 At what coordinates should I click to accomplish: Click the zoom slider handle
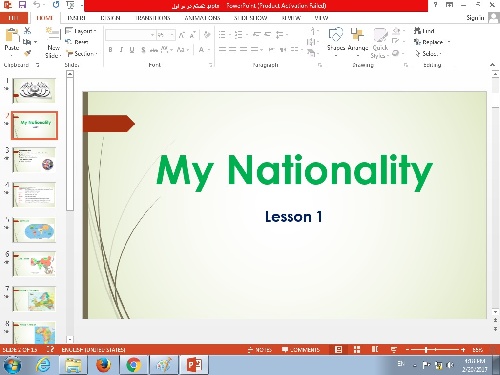tap(426, 349)
